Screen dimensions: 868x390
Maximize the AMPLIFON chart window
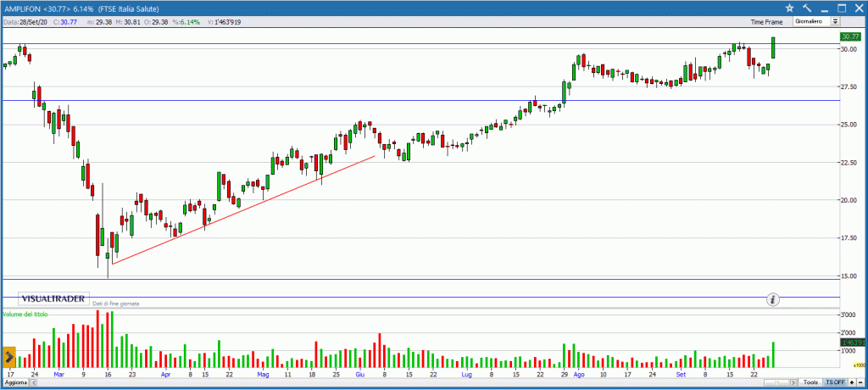coord(842,8)
